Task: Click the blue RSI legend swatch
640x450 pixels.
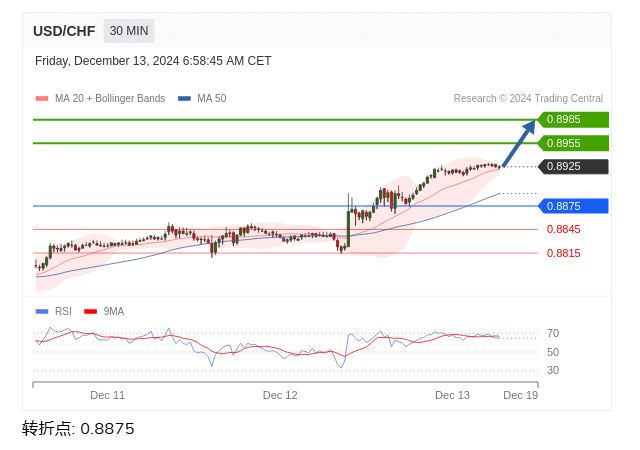Action: (x=42, y=312)
